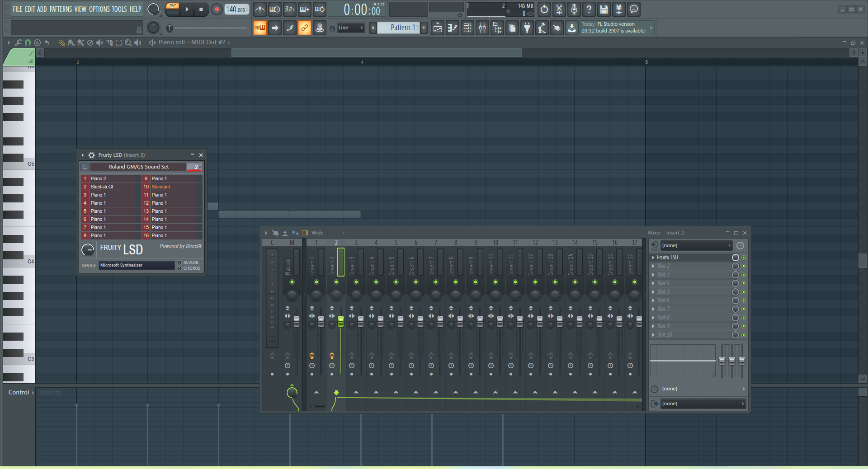Click the download update icon in toolbar
868x469 pixels.
[572, 28]
